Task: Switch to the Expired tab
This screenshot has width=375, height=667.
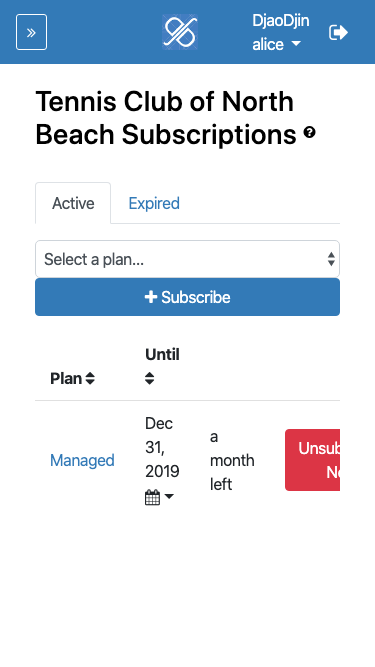Action: point(154,203)
